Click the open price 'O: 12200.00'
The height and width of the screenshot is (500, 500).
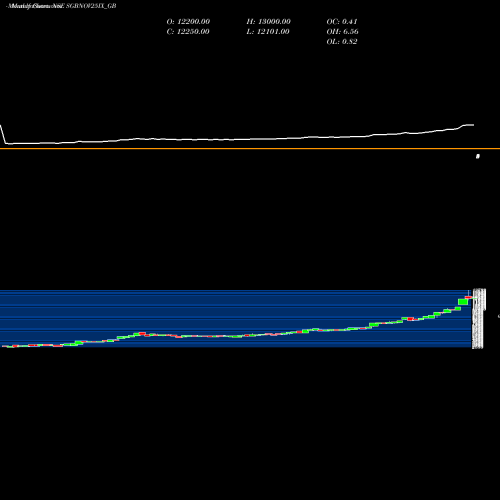pos(188,22)
